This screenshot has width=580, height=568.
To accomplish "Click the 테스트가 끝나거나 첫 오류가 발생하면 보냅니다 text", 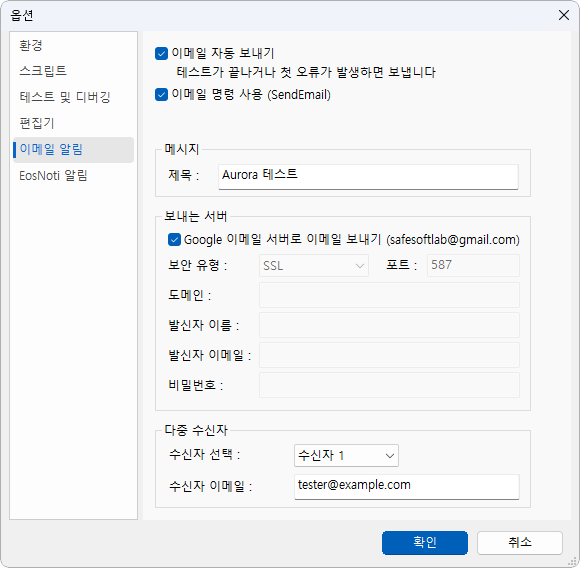I will coord(306,72).
